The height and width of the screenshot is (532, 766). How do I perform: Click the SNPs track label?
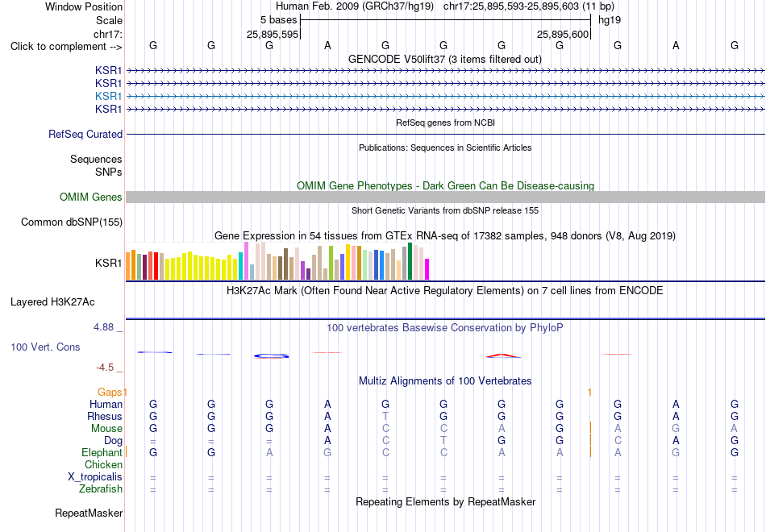[x=109, y=172]
